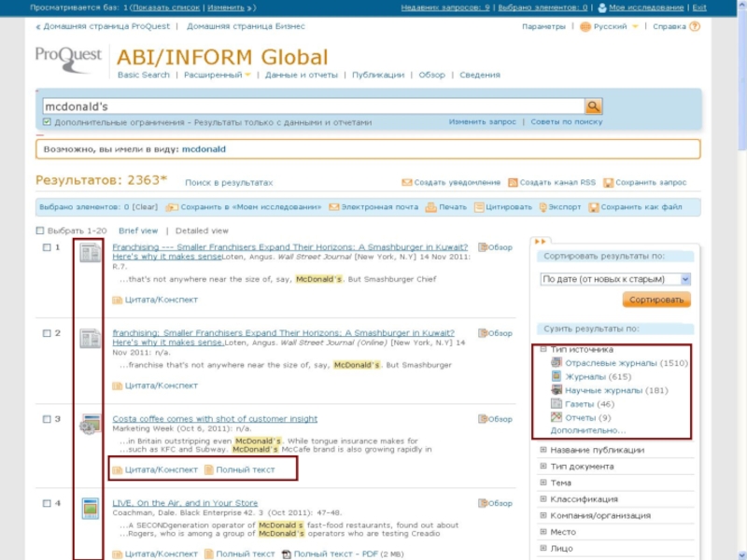Click Изменить запрос link
The image size is (747, 560).
coord(482,122)
